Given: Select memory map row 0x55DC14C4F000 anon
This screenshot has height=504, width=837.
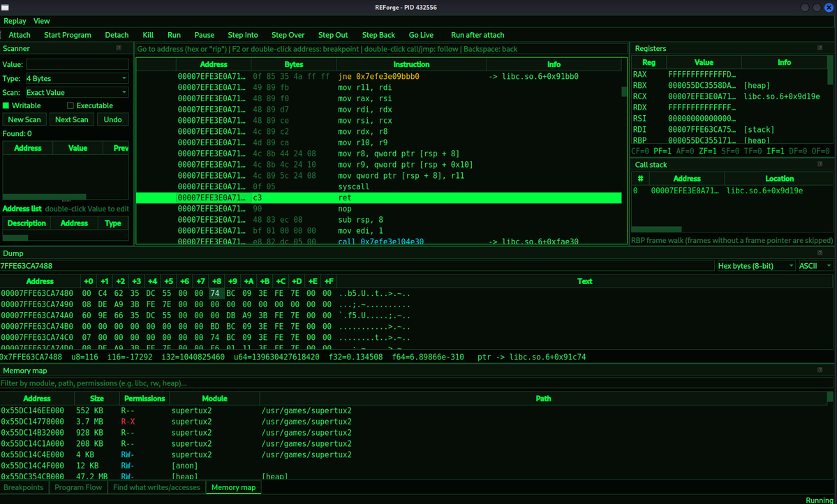Looking at the screenshot, I should coord(414,466).
